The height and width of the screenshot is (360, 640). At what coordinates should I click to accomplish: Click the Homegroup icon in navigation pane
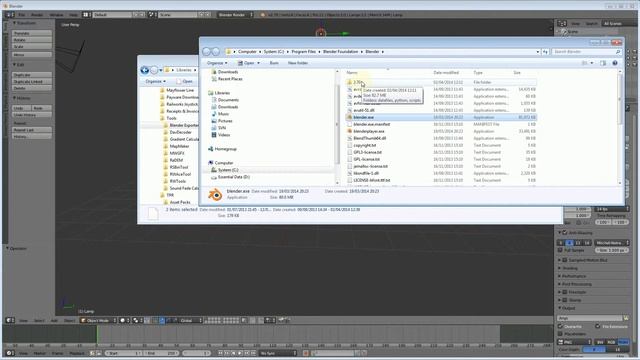[x=211, y=149]
